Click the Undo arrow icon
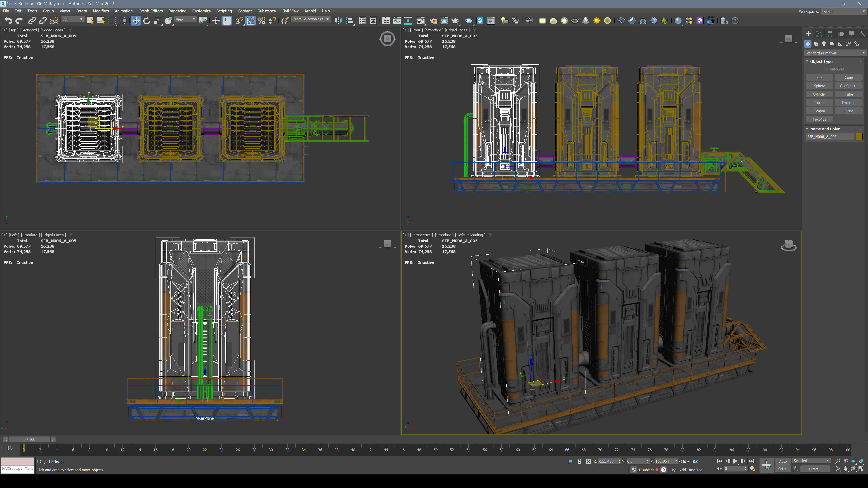This screenshot has width=868, height=488. pos(8,21)
